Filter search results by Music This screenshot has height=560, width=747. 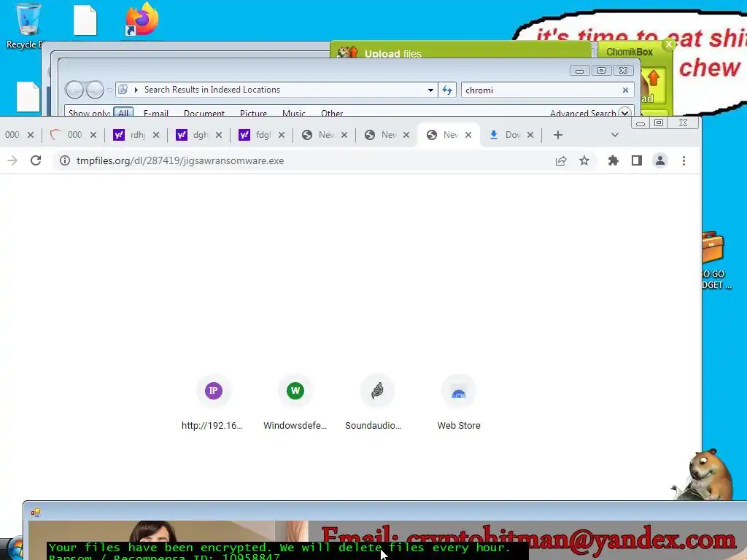point(293,113)
